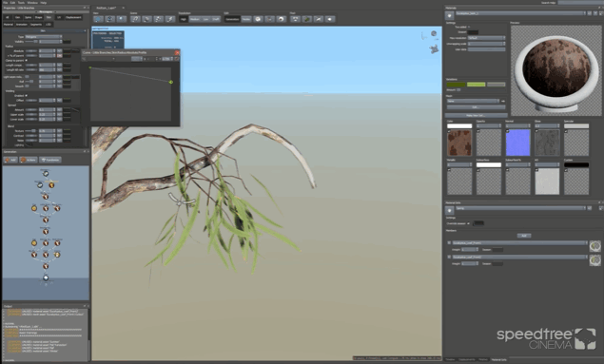This screenshot has width=604, height=364.
Task: Select the topmost node in the Generation tree
Action: [46, 174]
